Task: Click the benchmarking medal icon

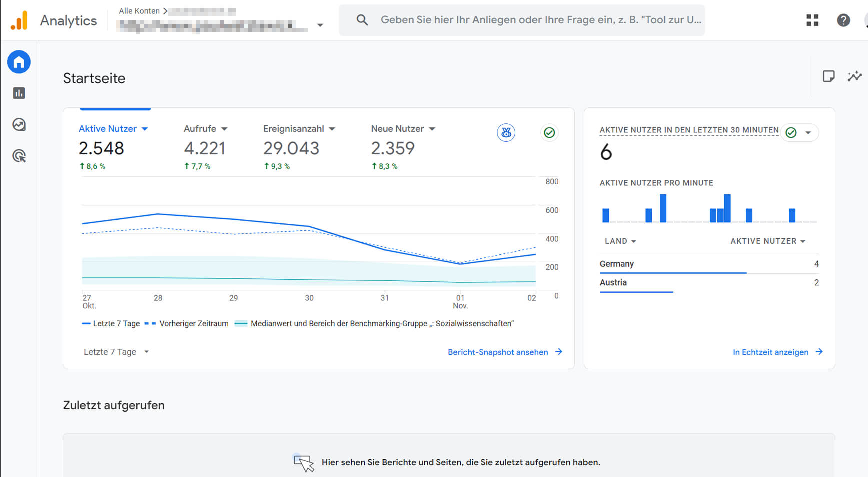Action: [x=506, y=133]
